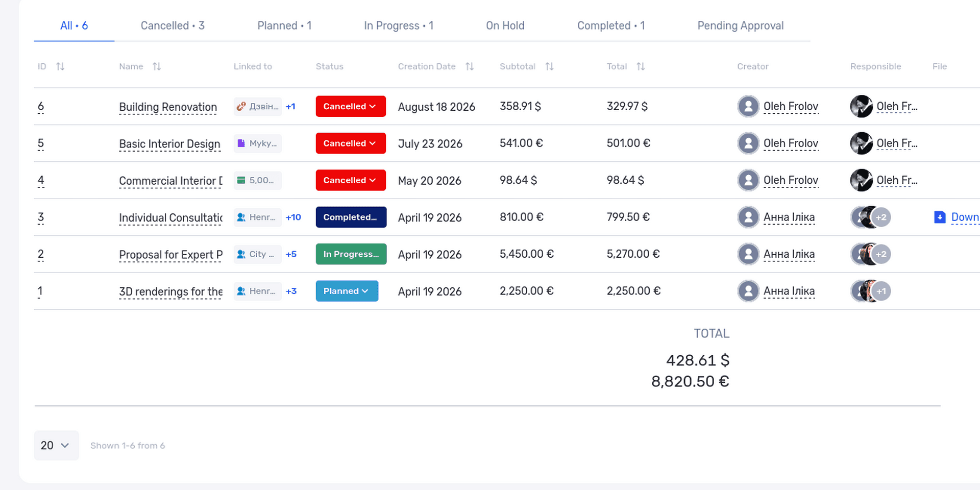Click the Download file link
Image resolution: width=980 pixels, height=490 pixels.
[x=965, y=217]
